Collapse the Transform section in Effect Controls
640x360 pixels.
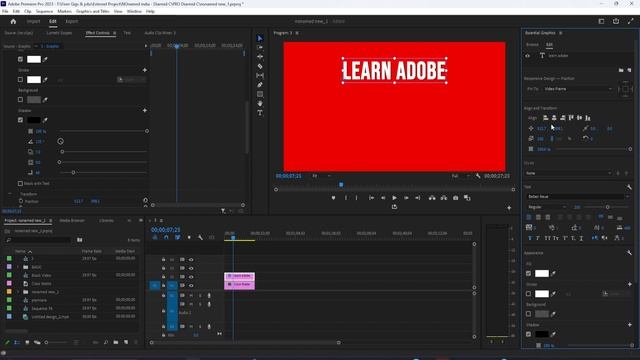pos(10,194)
